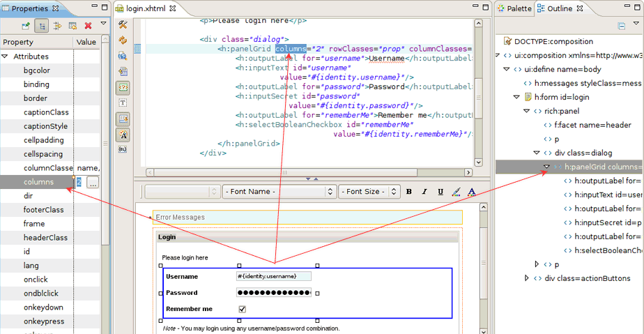Viewport: 644px width, 334px height.
Task: Select the h:form id=login outline node
Action: tap(561, 97)
